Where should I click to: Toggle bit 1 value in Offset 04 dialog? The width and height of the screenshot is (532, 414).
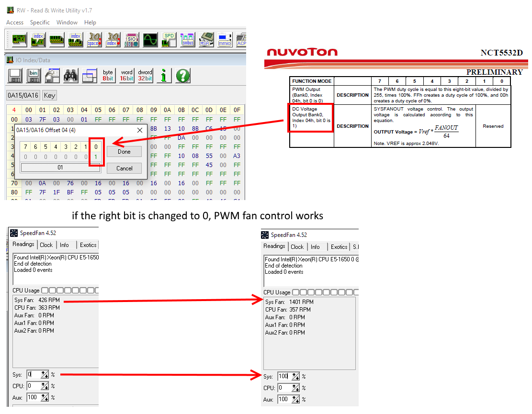click(86, 157)
